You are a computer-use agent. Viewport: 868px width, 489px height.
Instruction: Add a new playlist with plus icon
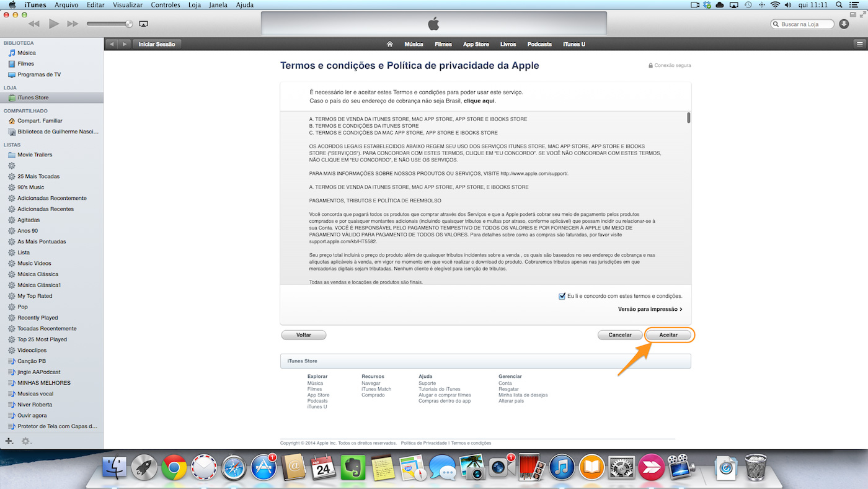pos(9,441)
